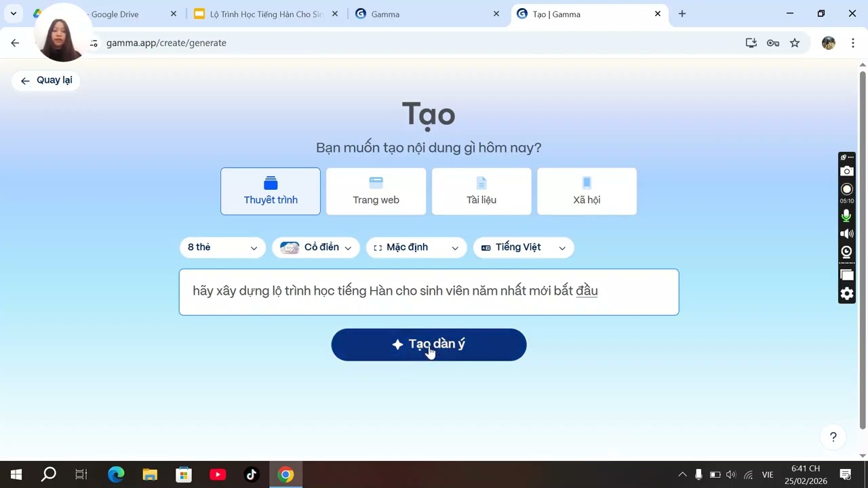Open a new browser tab
This screenshot has height=488, width=868.
point(682,14)
